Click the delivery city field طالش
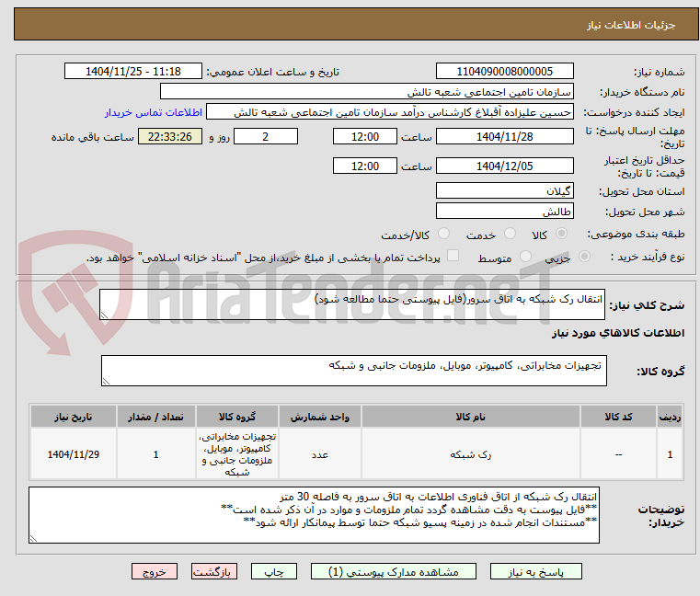Viewport: 700px width, 596px height. pyautogui.click(x=504, y=212)
